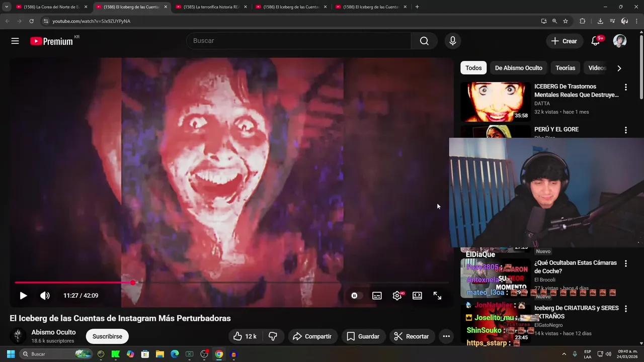Viewport: 644px width, 362px height.
Task: Open Microsoft Edge from taskbar
Action: click(175, 354)
